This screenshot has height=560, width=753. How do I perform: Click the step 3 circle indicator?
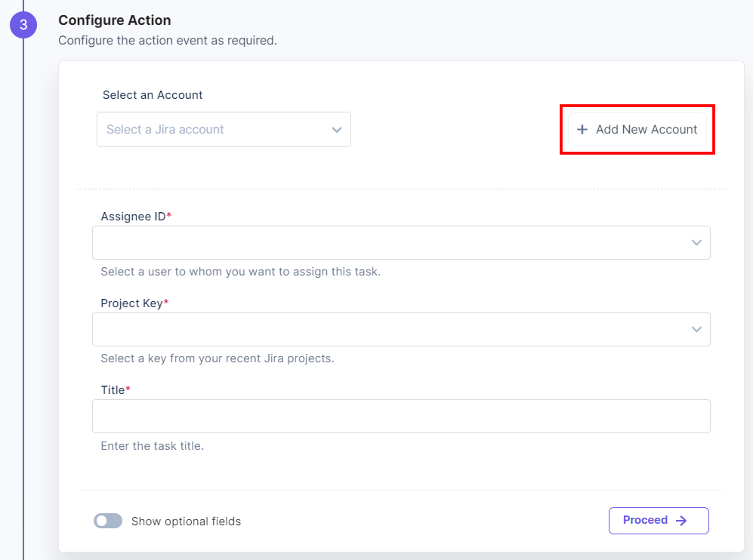click(x=23, y=25)
